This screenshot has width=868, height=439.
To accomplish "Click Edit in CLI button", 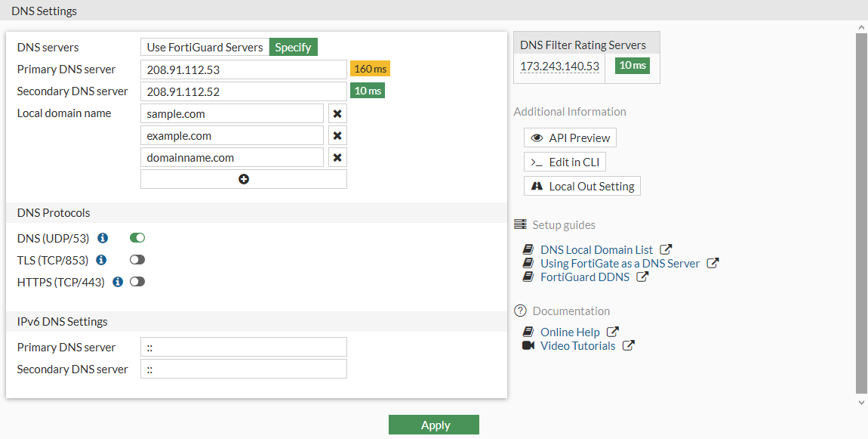I will tap(565, 162).
